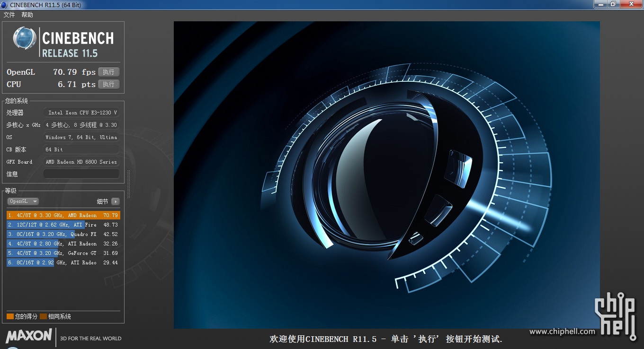Open the OpenGL ranking dropdown
The image size is (644, 349).
23,201
